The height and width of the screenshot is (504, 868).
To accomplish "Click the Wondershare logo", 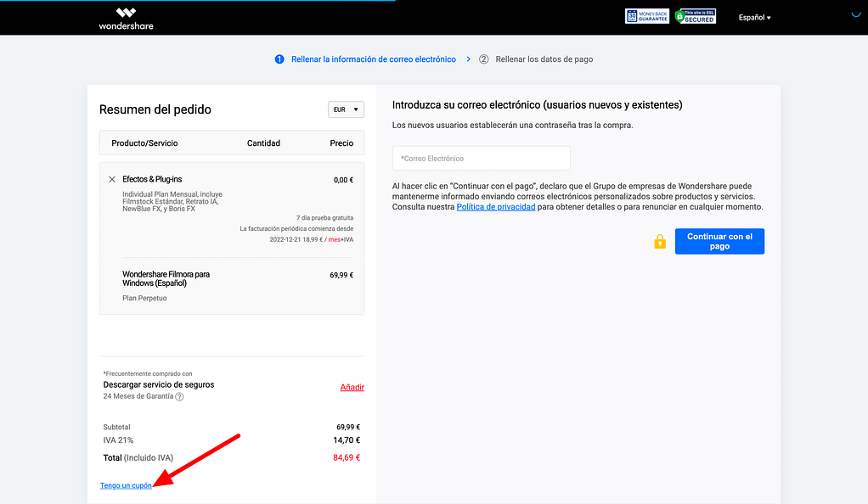I will pyautogui.click(x=127, y=19).
